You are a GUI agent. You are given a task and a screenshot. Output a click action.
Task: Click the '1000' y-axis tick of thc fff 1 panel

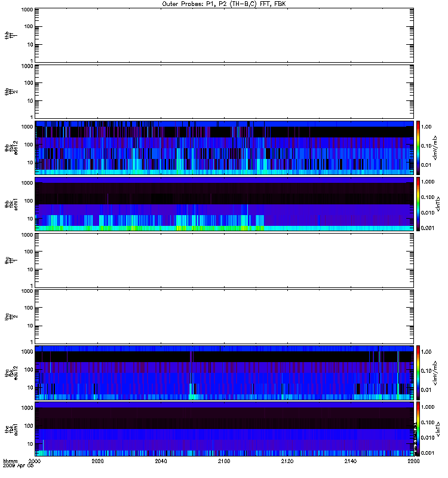point(27,235)
